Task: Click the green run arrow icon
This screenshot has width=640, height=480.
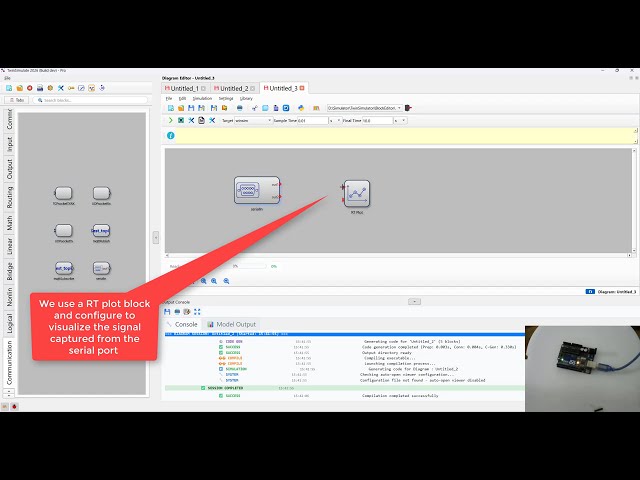Action: 171,120
